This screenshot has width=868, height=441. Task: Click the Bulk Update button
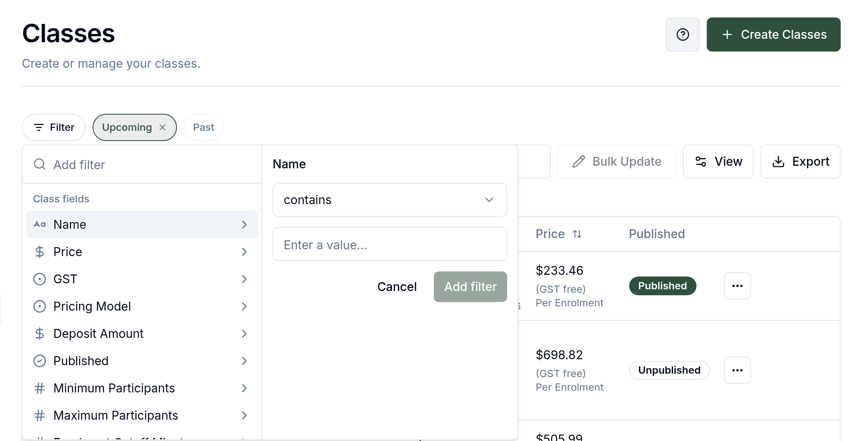coord(617,161)
